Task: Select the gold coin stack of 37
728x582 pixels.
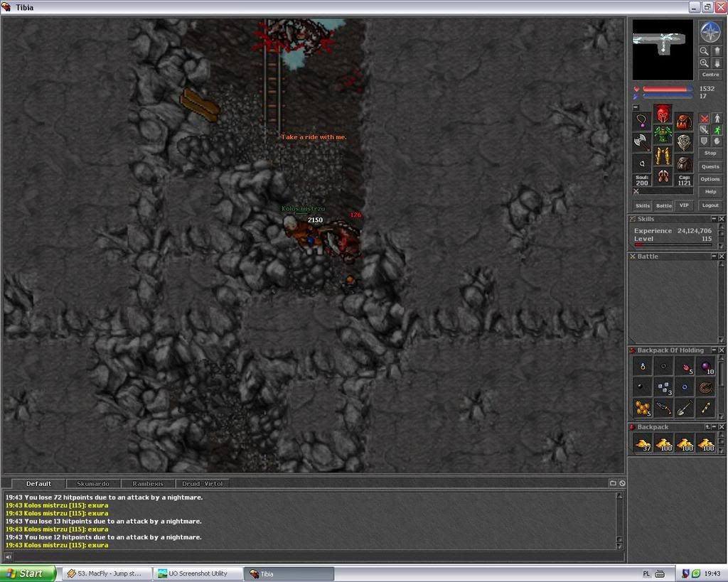Action: (x=643, y=443)
